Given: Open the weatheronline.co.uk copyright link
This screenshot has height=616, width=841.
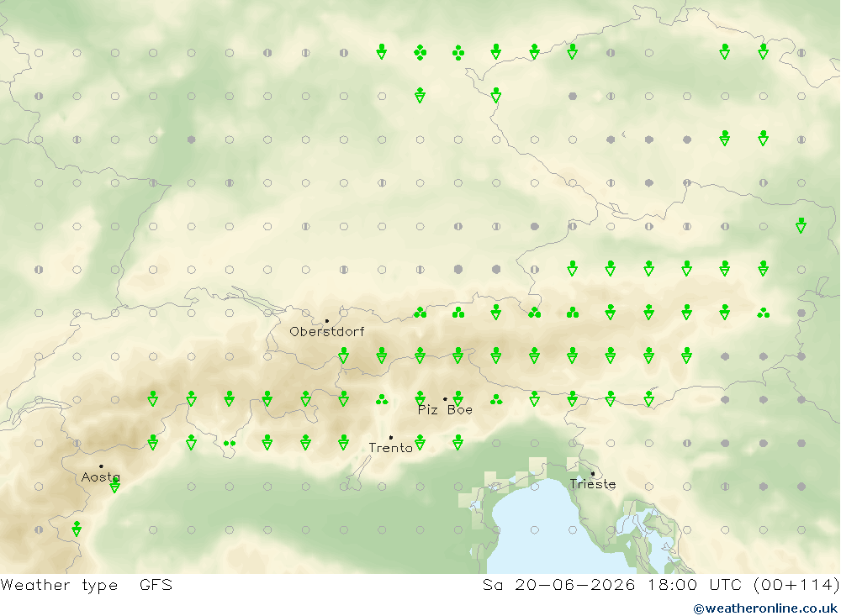Looking at the screenshot, I should (765, 608).
